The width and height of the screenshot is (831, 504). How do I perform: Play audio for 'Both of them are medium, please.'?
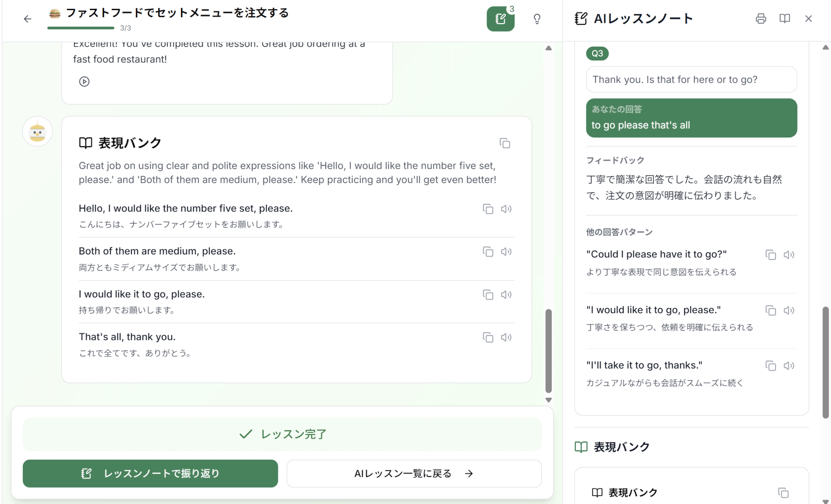coord(506,252)
